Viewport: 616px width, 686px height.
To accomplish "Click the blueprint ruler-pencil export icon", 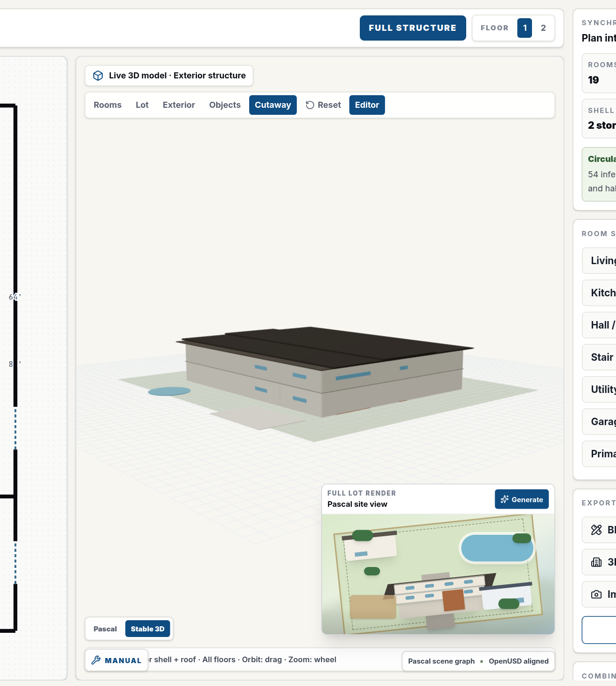I will pyautogui.click(x=596, y=530).
